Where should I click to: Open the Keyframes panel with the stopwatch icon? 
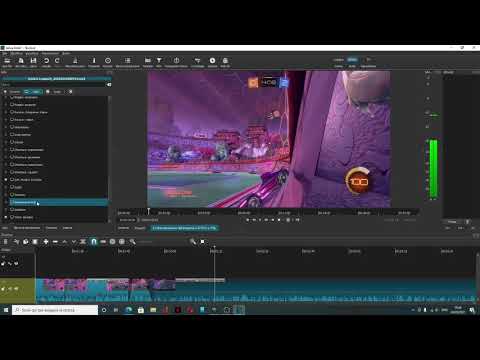[x=176, y=62]
